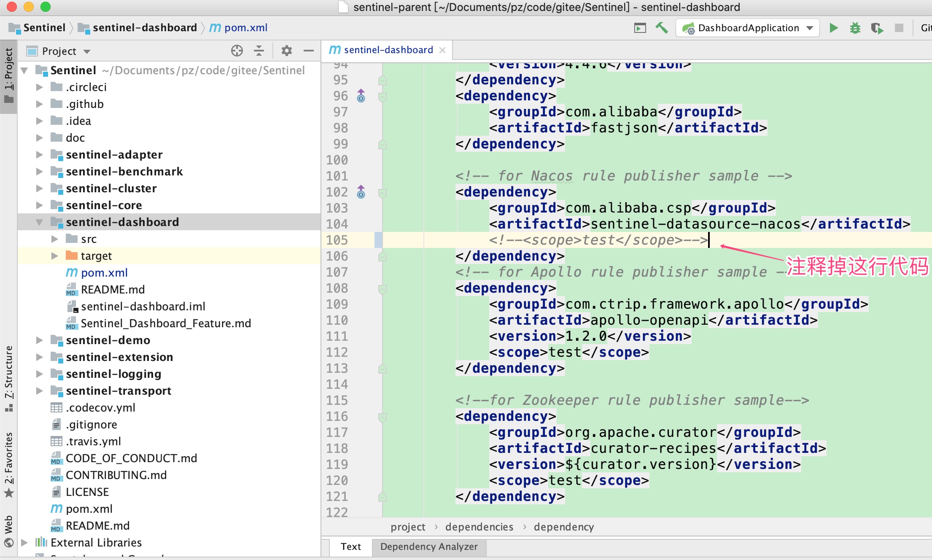This screenshot has width=932, height=560.
Task: Expand the src folder
Action: pyautogui.click(x=54, y=239)
